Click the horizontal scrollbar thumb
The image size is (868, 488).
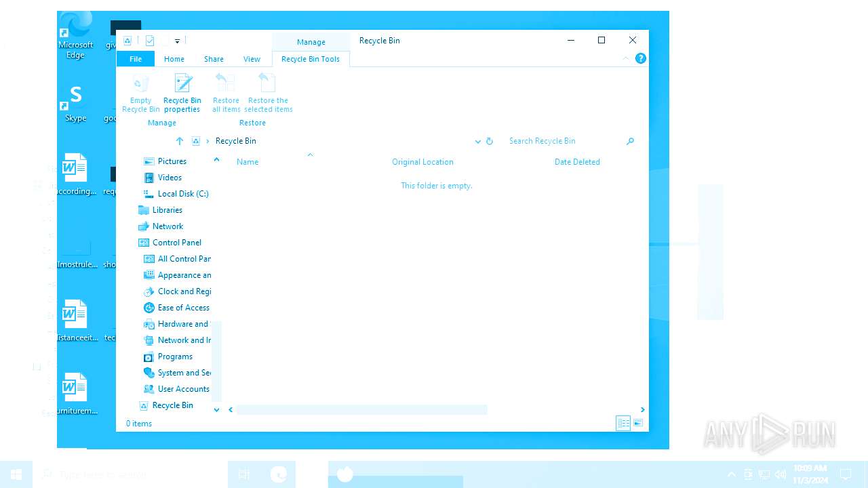click(x=361, y=409)
